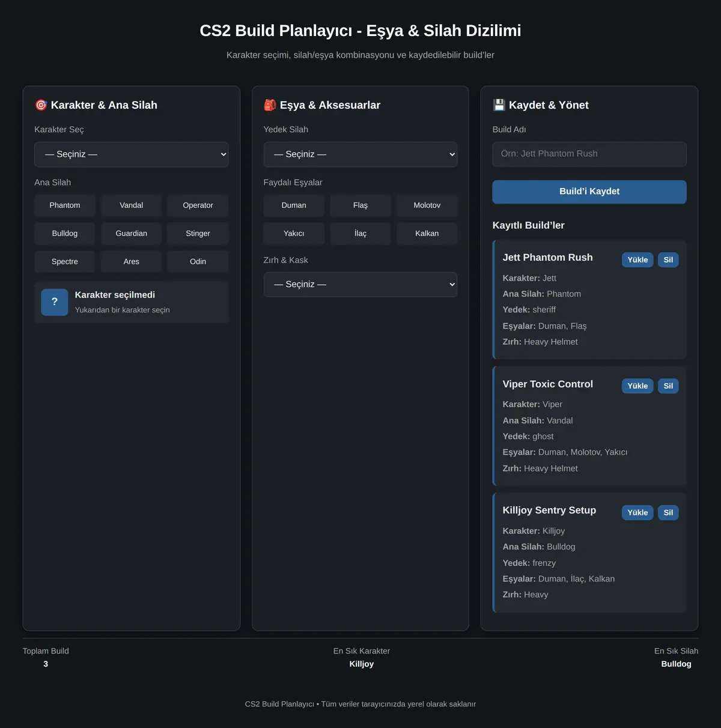Open the Karakter Seç dropdown

(132, 154)
